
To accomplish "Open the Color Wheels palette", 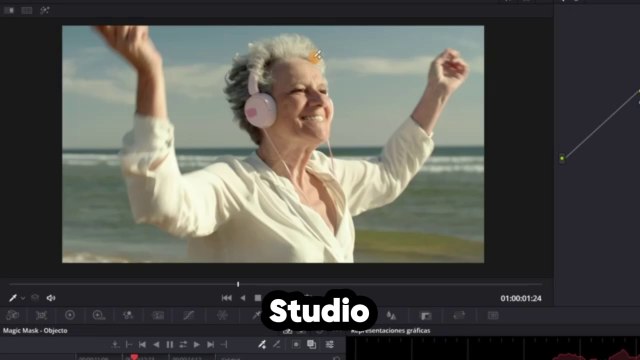I will (70, 315).
